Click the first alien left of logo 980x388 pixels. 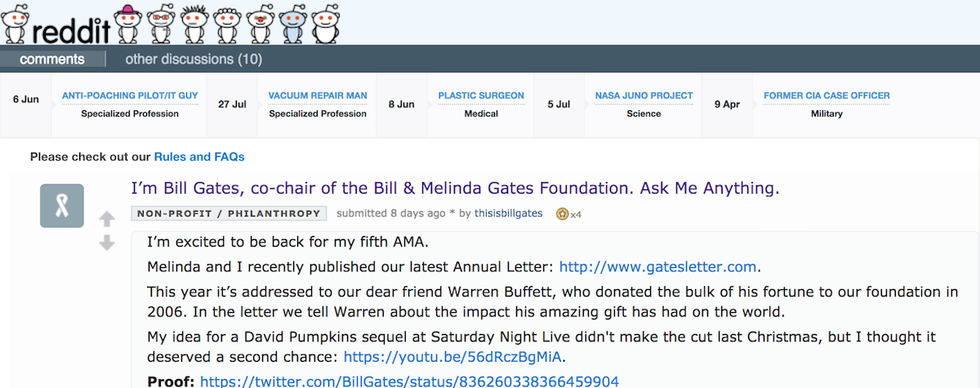(x=16, y=23)
